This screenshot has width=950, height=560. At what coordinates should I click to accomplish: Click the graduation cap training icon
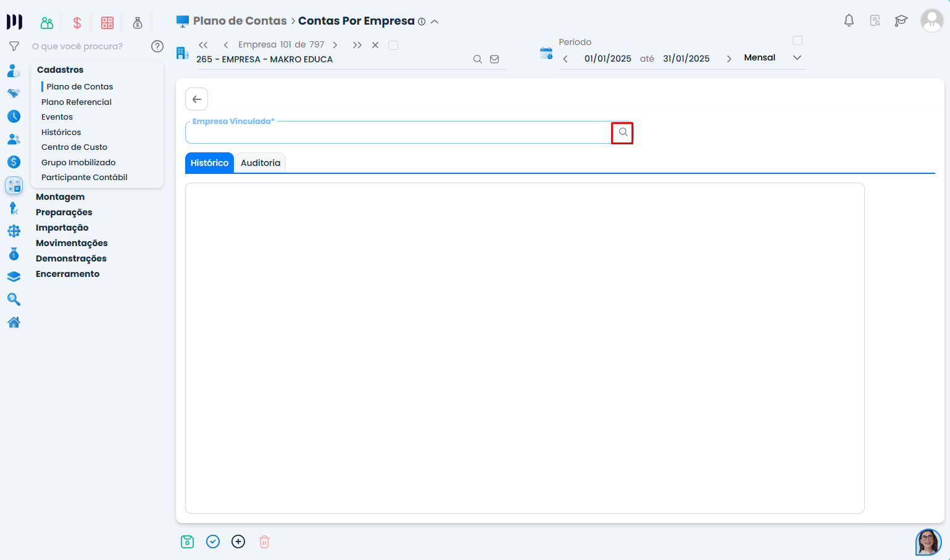click(901, 20)
